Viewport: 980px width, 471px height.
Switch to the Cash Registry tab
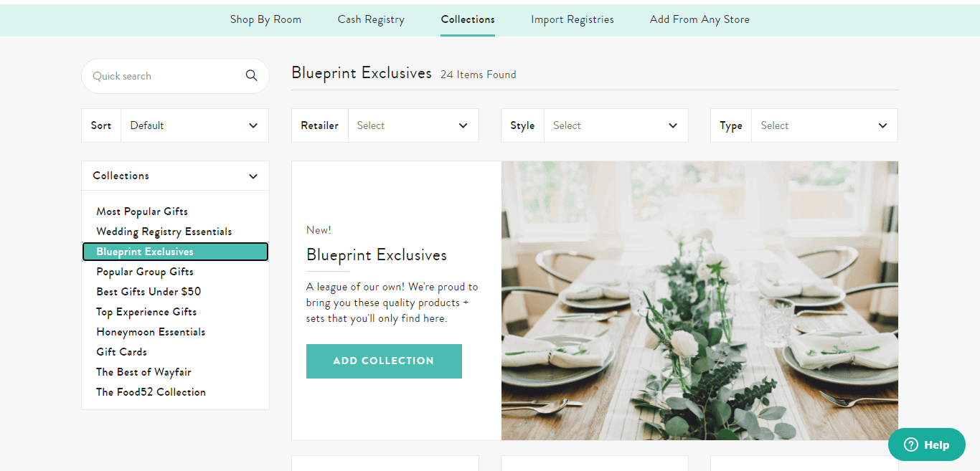[371, 19]
